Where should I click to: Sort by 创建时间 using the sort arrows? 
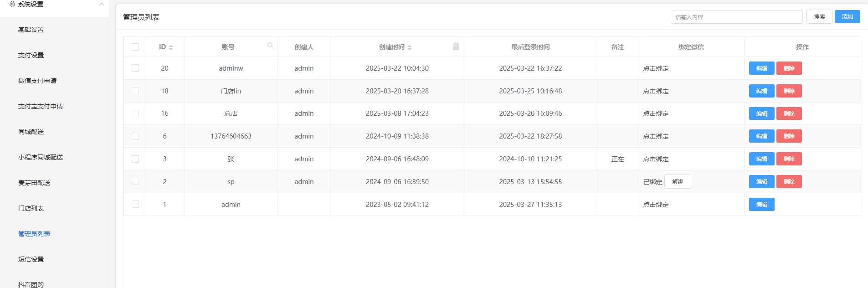pos(410,47)
